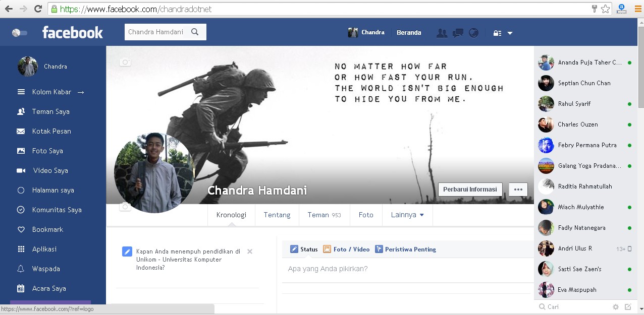This screenshot has height=315, width=644.
Task: Open the friend requests icon
Action: tap(443, 33)
